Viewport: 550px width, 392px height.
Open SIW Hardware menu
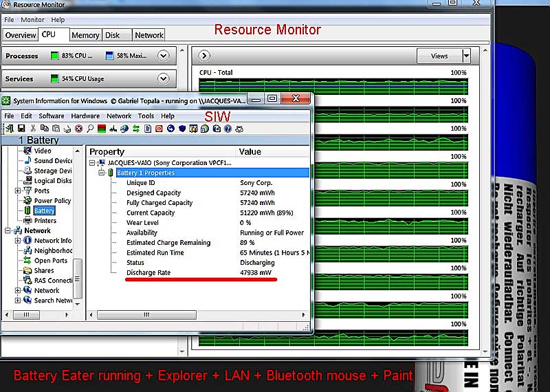point(85,116)
